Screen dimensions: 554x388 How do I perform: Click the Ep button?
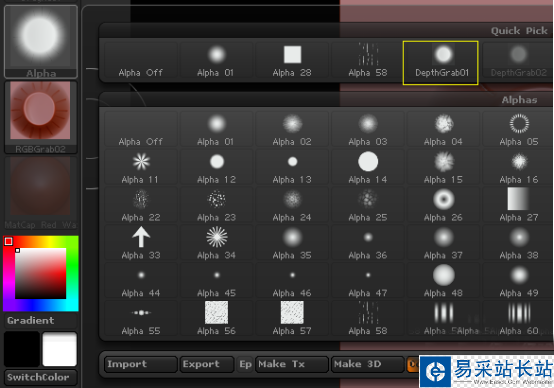pos(245,364)
